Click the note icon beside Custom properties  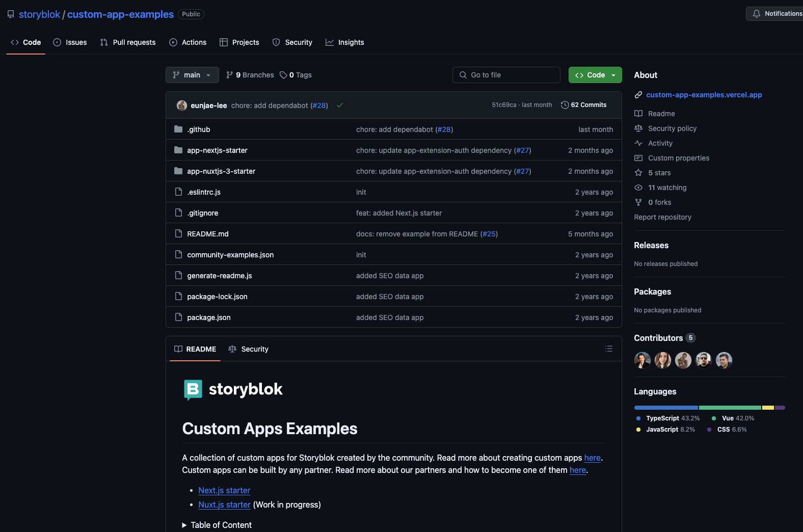coord(638,158)
